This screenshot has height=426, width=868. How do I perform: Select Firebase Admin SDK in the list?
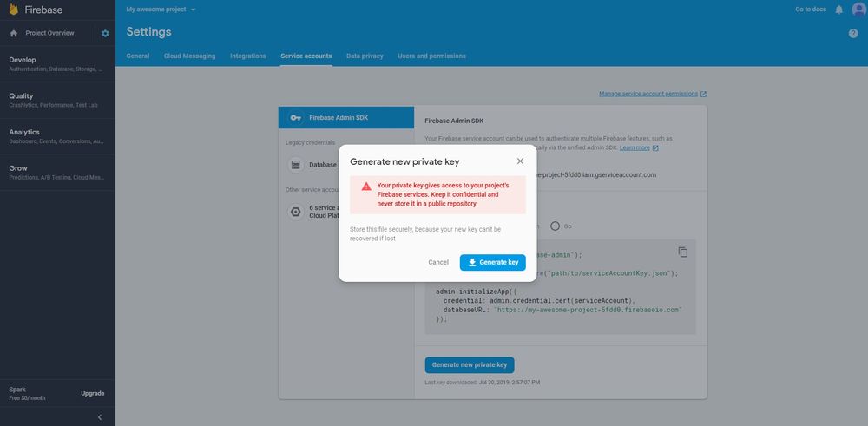click(346, 117)
